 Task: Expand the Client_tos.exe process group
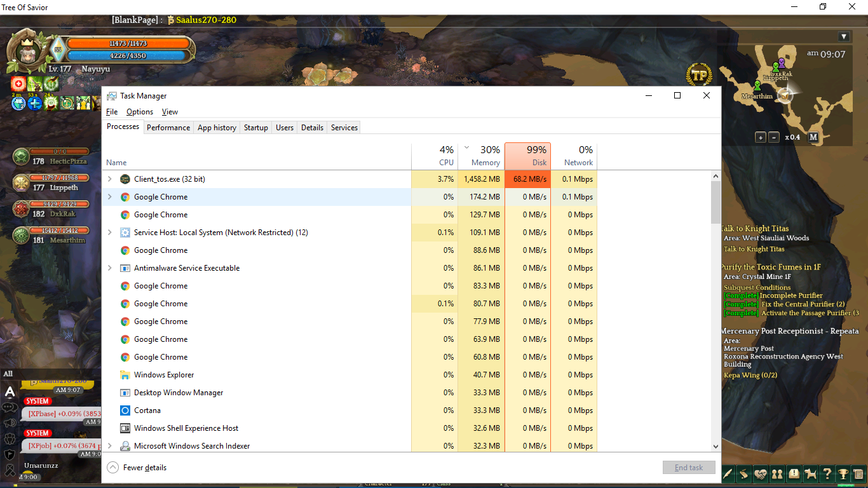[x=109, y=179]
